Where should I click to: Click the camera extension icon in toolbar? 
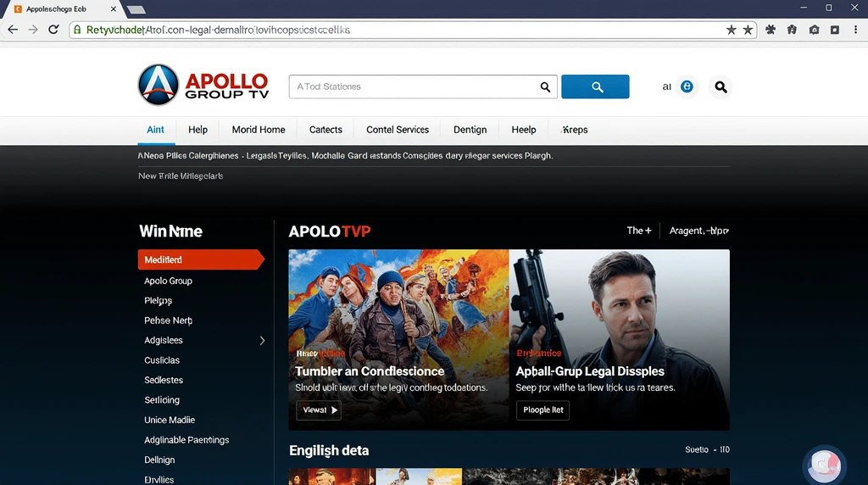[x=814, y=30]
